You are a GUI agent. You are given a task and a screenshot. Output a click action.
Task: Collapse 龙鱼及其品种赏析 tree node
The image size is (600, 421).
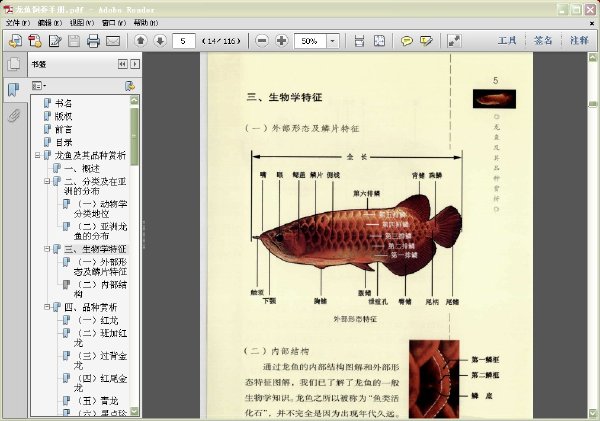pos(38,155)
